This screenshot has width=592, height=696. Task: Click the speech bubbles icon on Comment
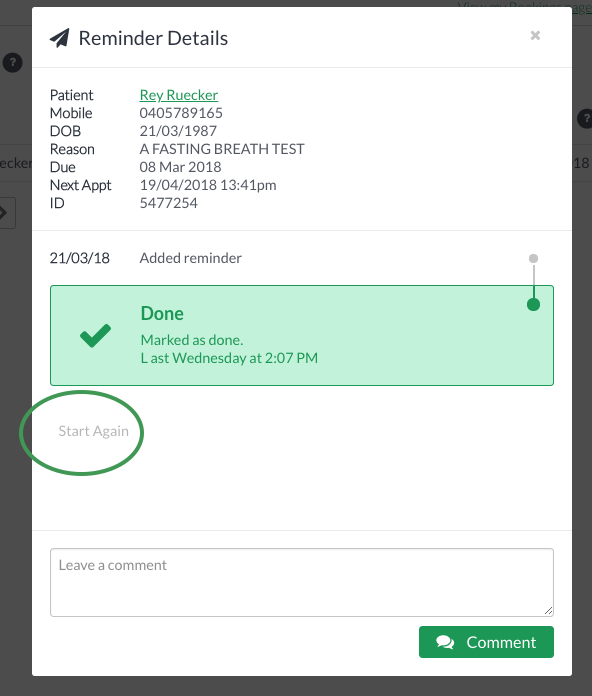point(445,642)
